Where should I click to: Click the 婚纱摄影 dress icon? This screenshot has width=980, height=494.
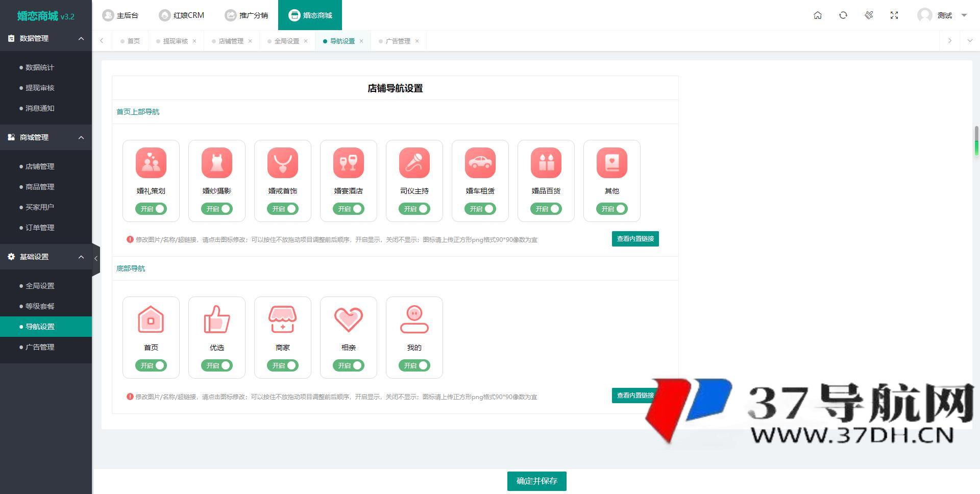pos(217,162)
